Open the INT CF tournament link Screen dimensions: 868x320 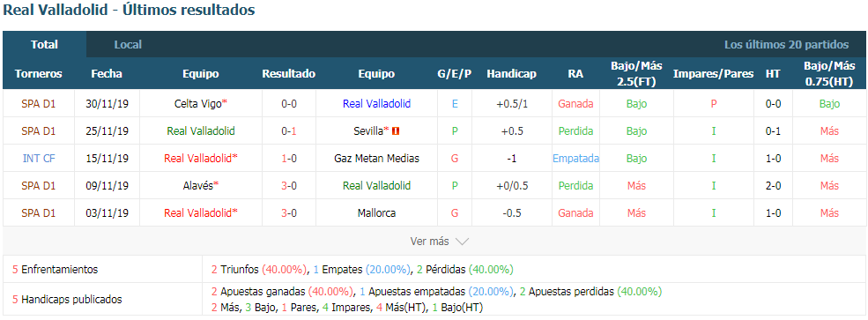[39, 159]
